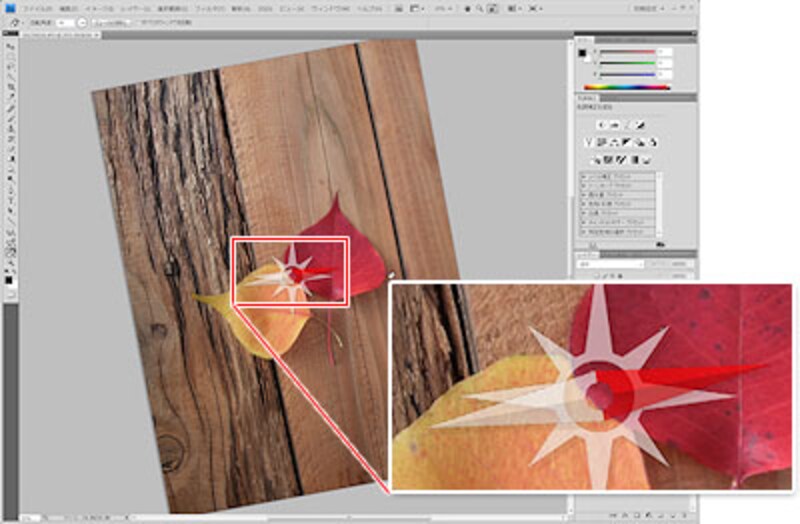Expand the first adjustment preset in the list
Image resolution: width=800 pixels, height=524 pixels.
(585, 177)
